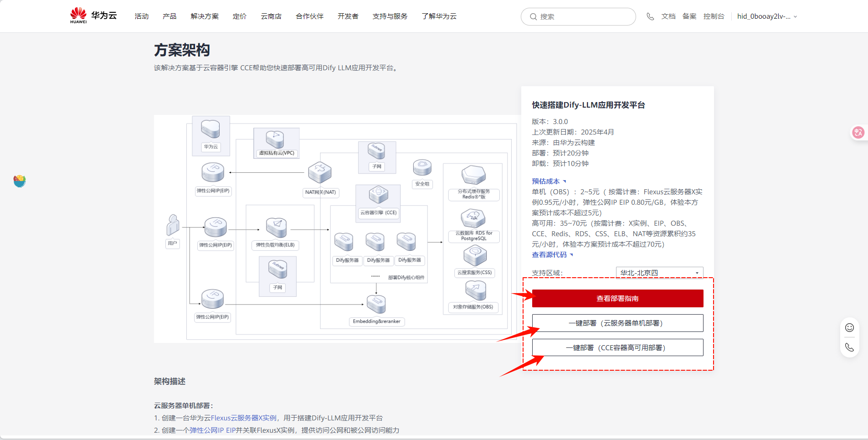Viewport: 868px width, 440px height.
Task: Click the 虚拟私有云(VPC) icon in diagram
Action: (275, 139)
